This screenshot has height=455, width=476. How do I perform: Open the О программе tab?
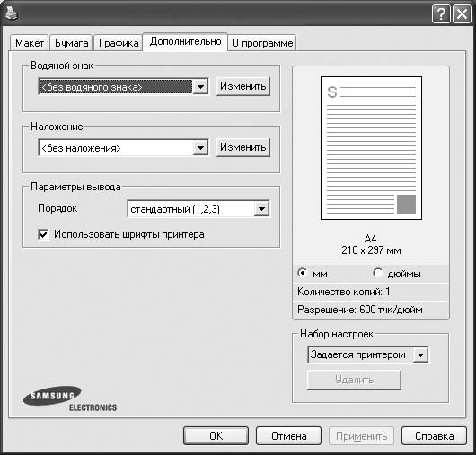pyautogui.click(x=262, y=43)
